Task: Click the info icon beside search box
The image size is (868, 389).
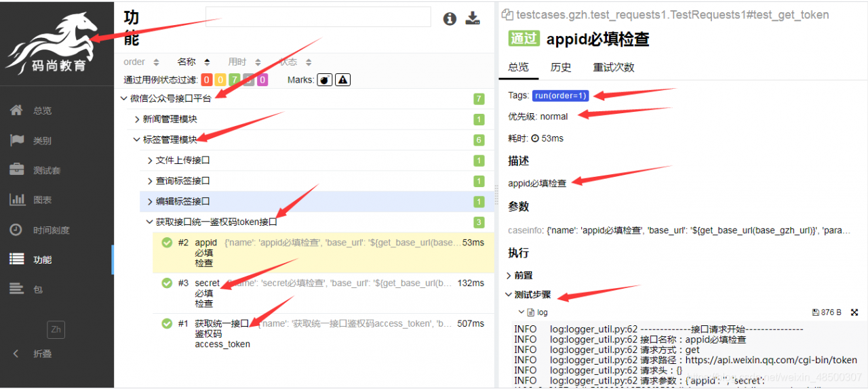Action: [x=450, y=19]
